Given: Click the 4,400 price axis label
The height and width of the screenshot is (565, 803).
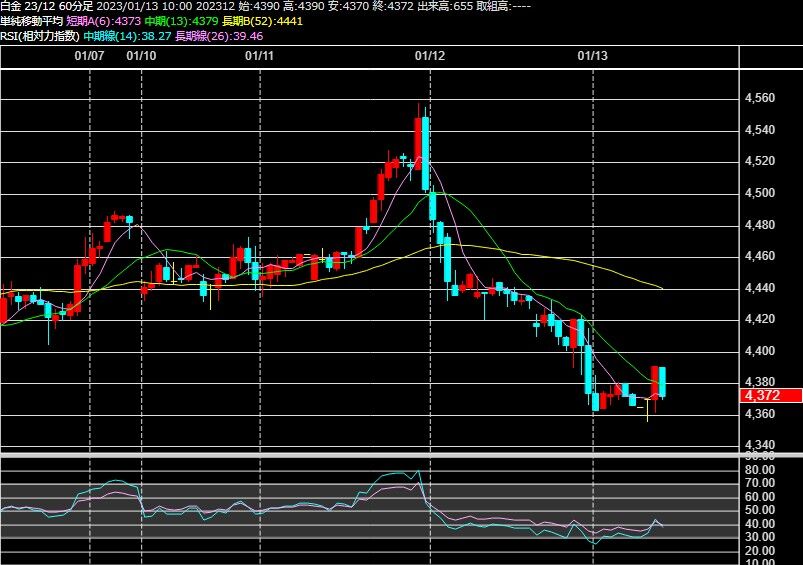Looking at the screenshot, I should (x=760, y=350).
